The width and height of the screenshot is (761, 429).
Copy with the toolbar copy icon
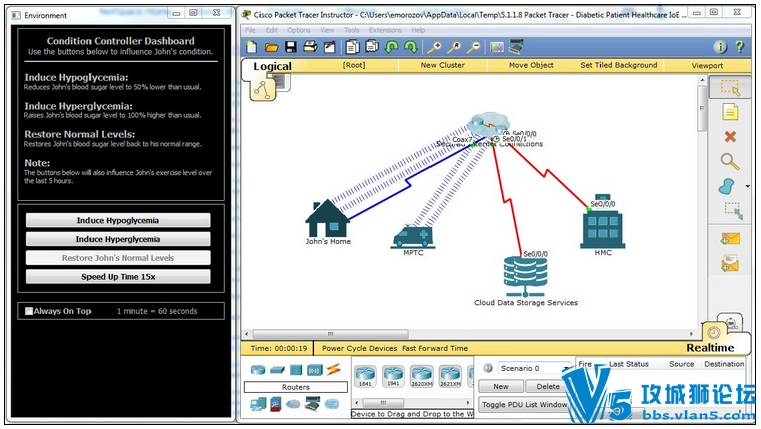(x=353, y=47)
